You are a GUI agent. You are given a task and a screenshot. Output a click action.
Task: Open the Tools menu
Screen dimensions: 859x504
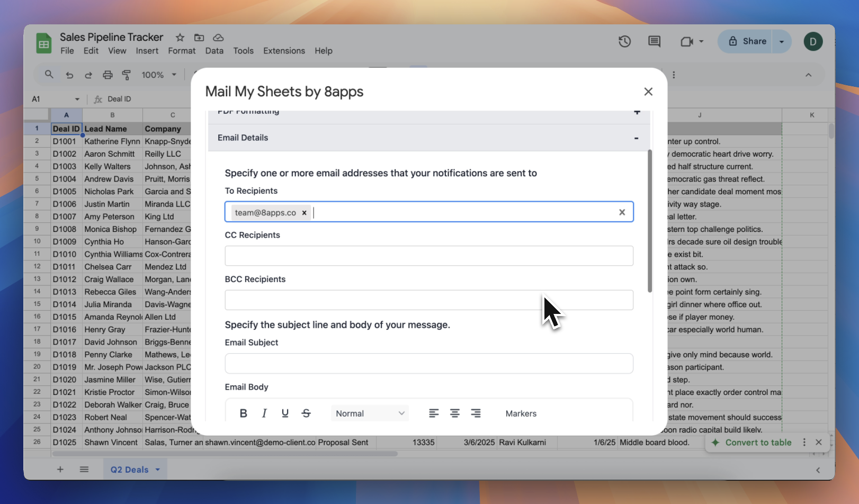coord(244,51)
